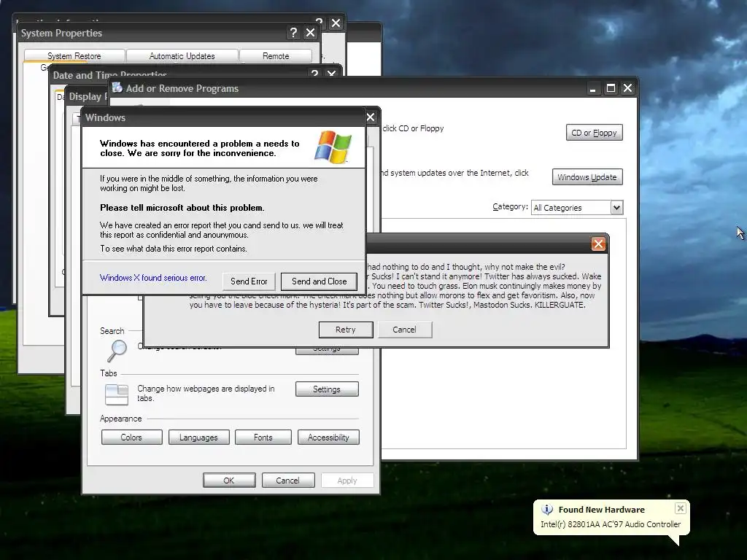Click the Fonts button
The width and height of the screenshot is (747, 560).
coord(263,437)
